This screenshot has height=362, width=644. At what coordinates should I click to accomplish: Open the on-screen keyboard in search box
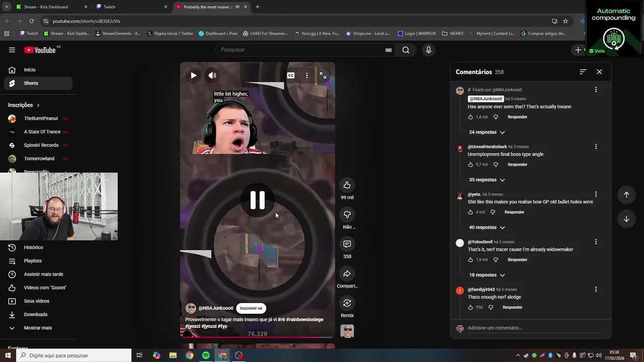click(x=388, y=50)
